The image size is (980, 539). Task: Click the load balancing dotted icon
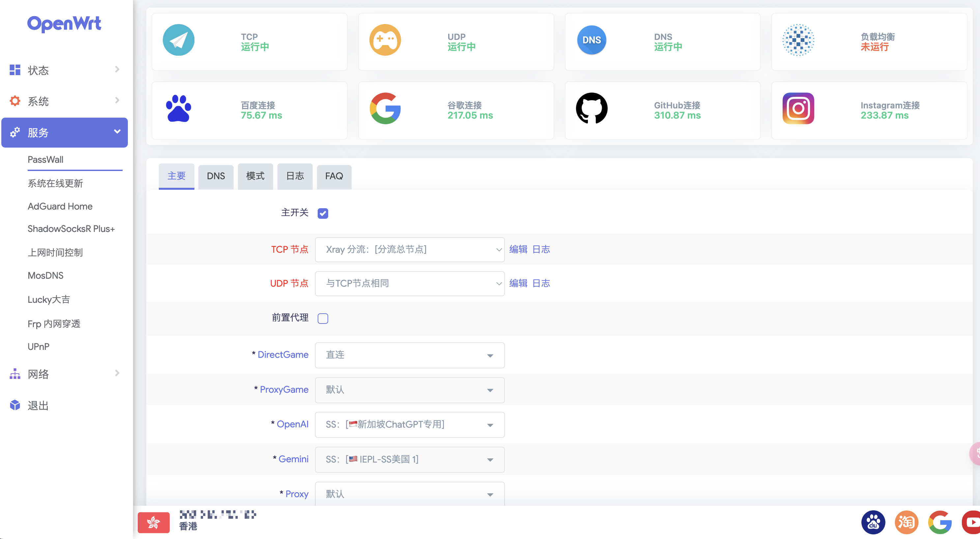[x=798, y=40]
